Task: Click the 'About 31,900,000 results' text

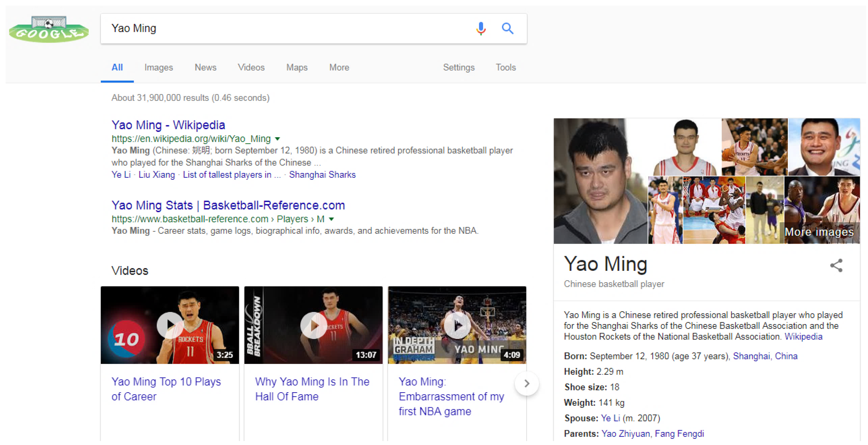Action: point(190,98)
